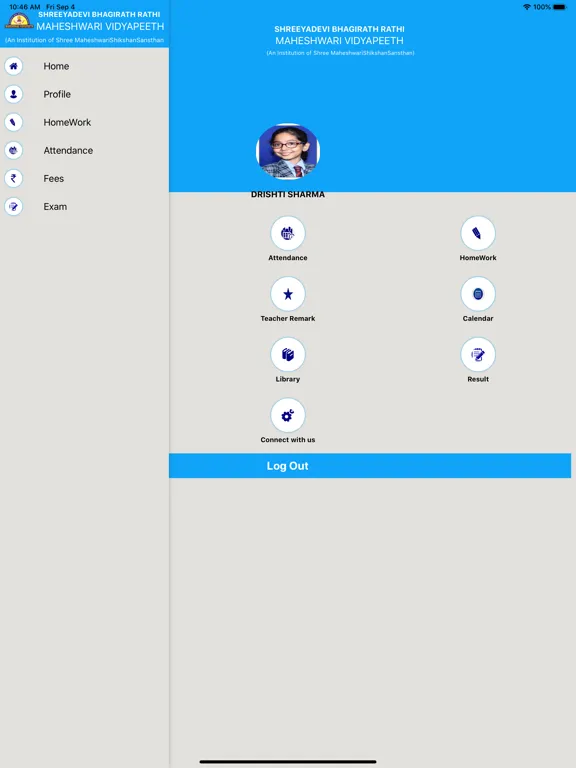Click the home indicator bar at bottom
Image resolution: width=576 pixels, height=768 pixels.
click(x=288, y=762)
